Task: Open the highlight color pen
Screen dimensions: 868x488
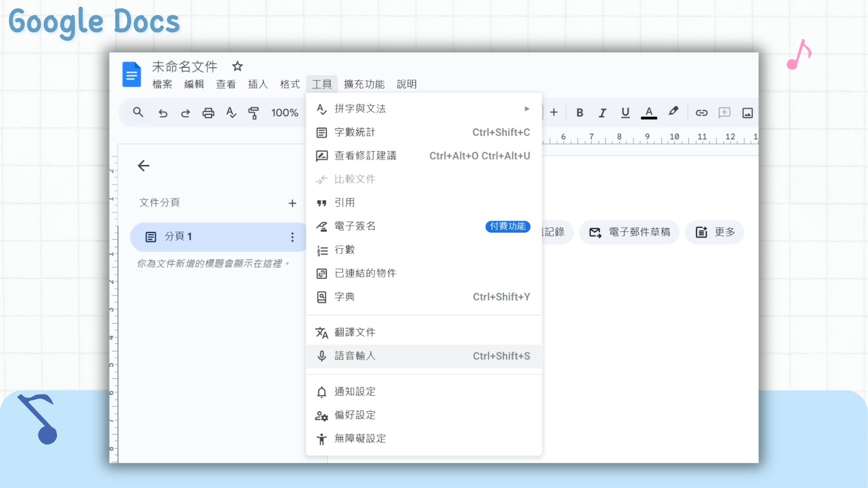Action: [673, 112]
